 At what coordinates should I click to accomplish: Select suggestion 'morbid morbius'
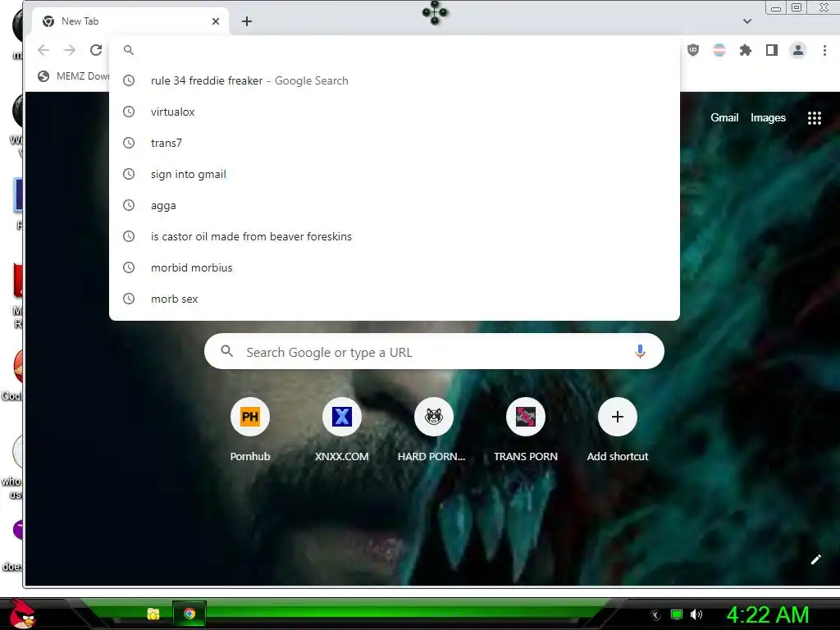(395, 267)
